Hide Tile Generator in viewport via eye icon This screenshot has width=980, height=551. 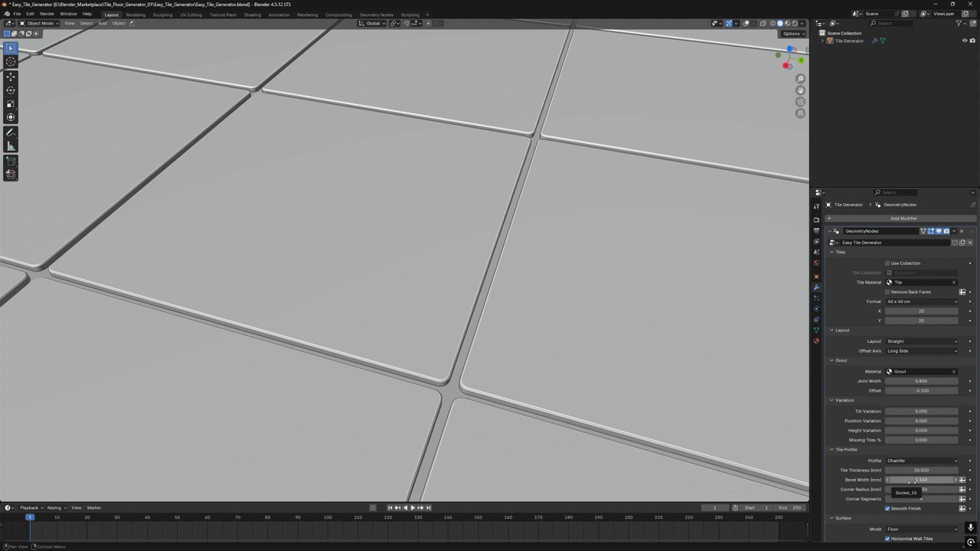965,41
